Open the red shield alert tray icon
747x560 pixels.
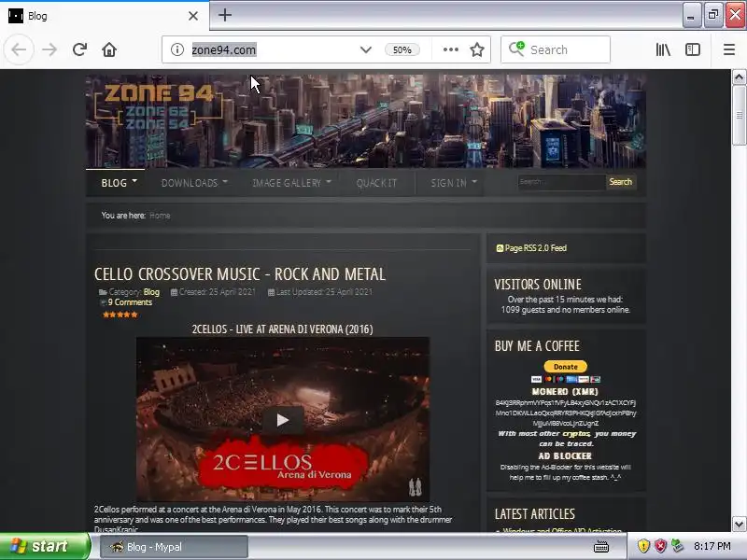[x=660, y=546]
